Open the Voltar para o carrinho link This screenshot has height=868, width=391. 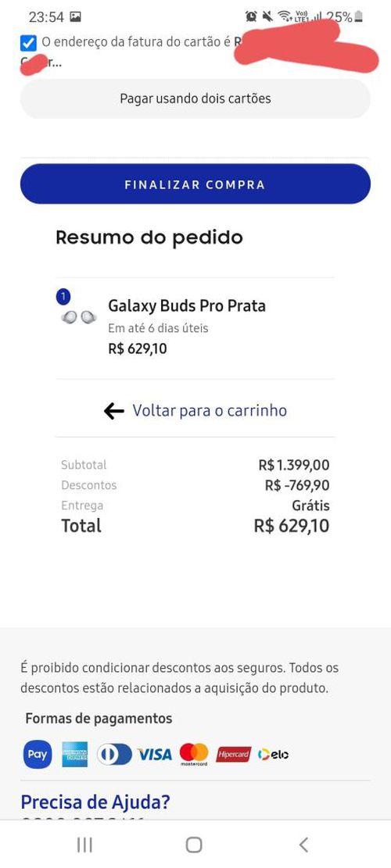pyautogui.click(x=210, y=411)
